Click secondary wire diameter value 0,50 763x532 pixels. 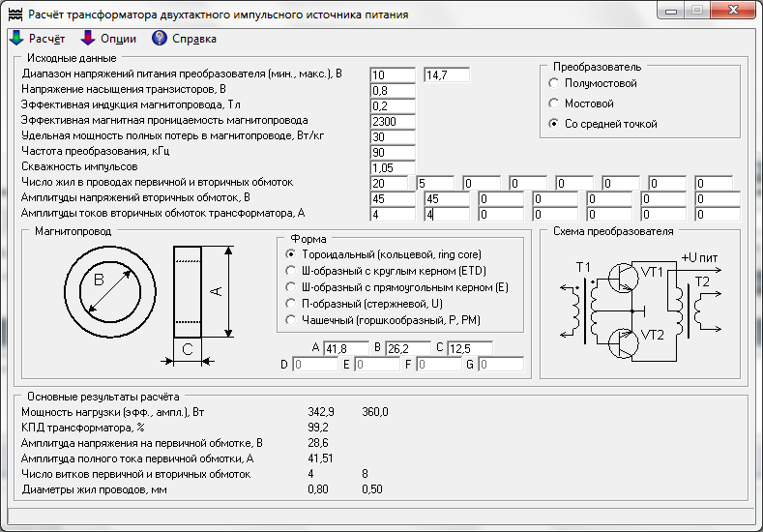click(372, 489)
